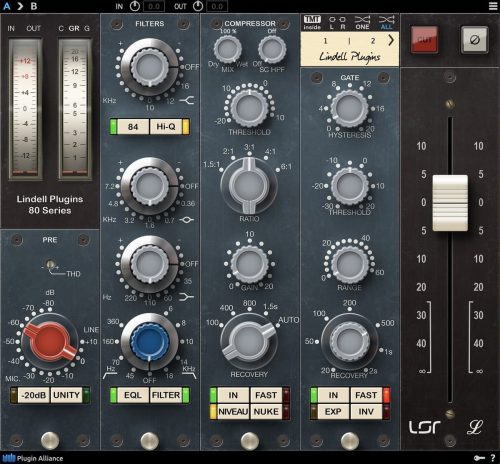Click the low shelf EQ knob

(149, 264)
